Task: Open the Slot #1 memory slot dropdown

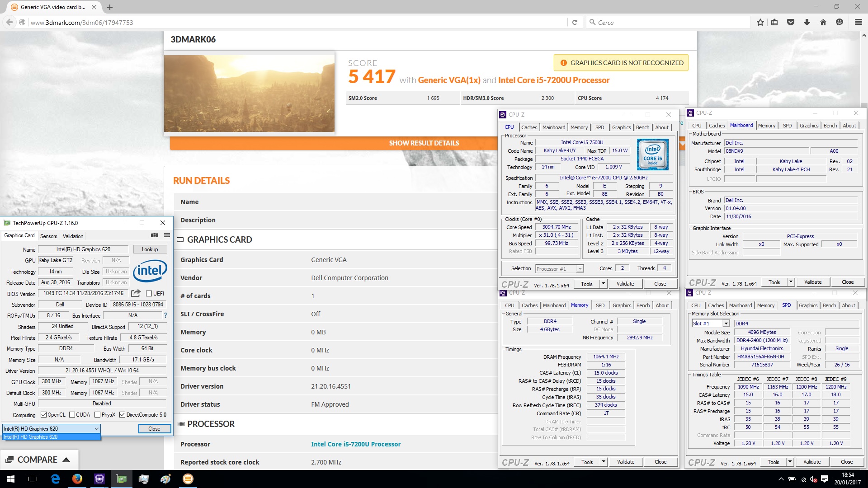Action: (x=711, y=324)
